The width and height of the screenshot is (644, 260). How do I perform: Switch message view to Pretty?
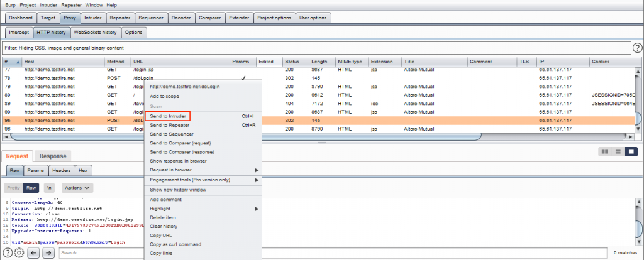[14, 188]
